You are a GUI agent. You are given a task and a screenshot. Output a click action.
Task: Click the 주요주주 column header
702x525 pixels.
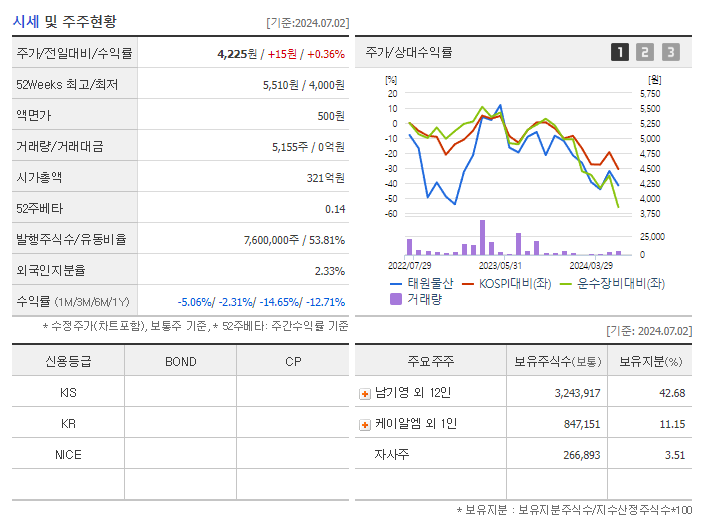tap(431, 361)
